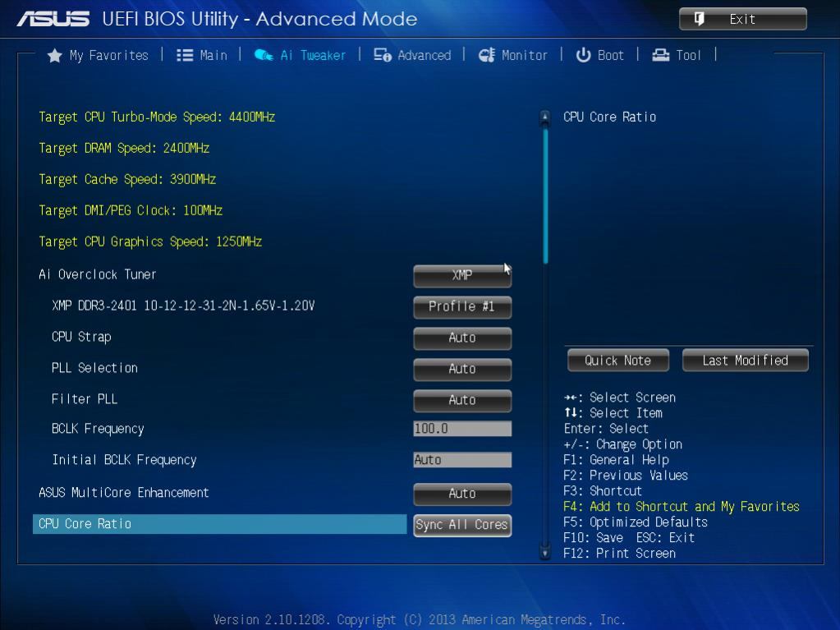This screenshot has width=840, height=630.
Task: Click the F2: Previous Values hint
Action: (x=626, y=476)
